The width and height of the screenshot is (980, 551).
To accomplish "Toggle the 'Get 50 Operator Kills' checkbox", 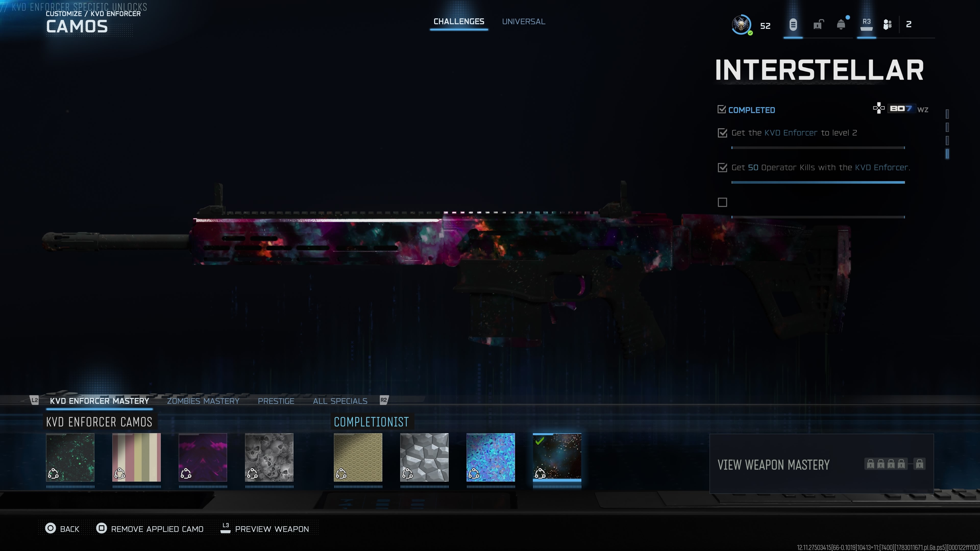I will 722,167.
